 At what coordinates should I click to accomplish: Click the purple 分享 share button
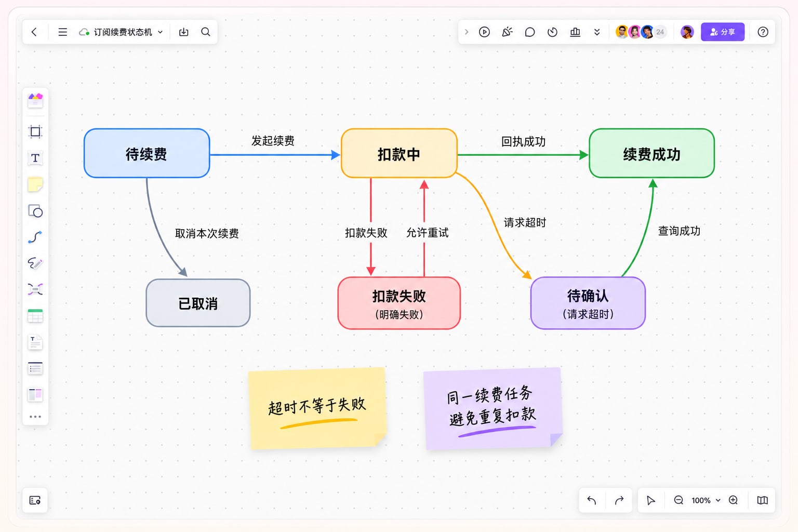[723, 32]
